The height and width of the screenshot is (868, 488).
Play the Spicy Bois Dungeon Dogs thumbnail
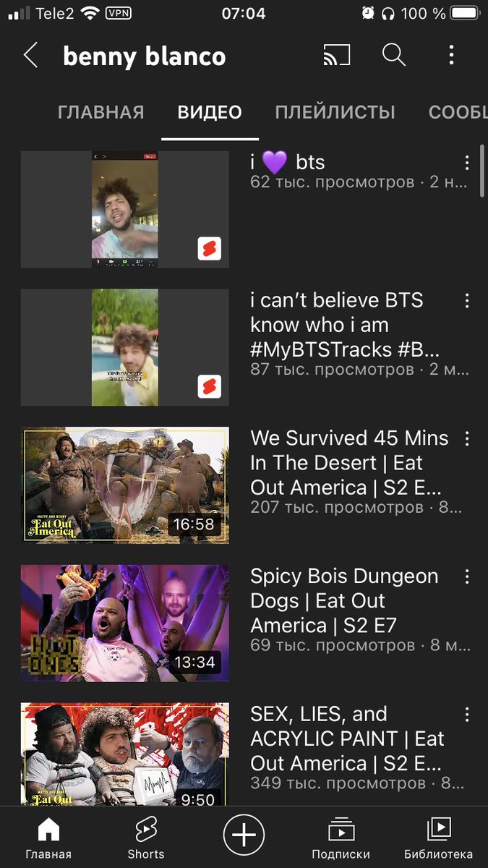124,624
